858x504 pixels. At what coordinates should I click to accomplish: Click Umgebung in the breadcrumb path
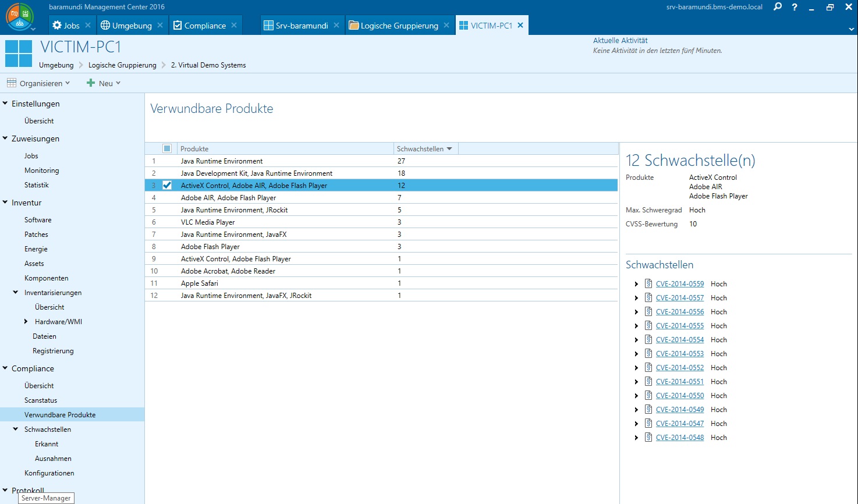tap(56, 65)
